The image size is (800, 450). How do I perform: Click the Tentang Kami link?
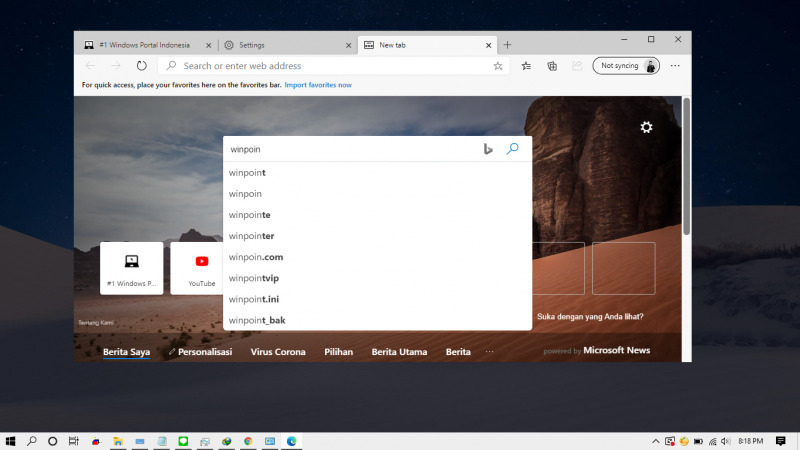point(96,322)
